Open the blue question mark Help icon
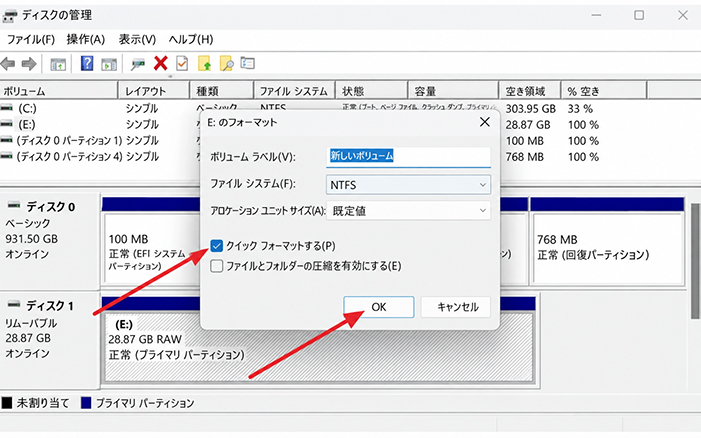The image size is (701, 438). pos(87,63)
